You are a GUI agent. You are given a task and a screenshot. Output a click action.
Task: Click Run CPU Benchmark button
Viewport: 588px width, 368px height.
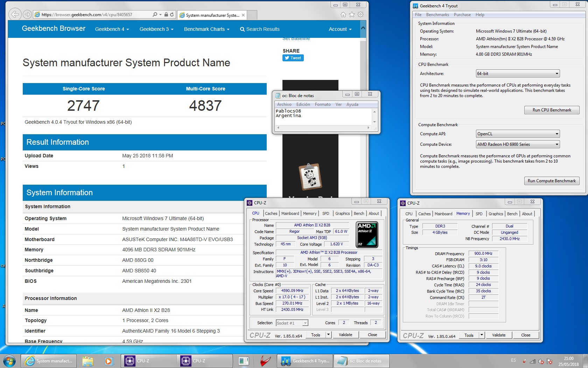[552, 110]
